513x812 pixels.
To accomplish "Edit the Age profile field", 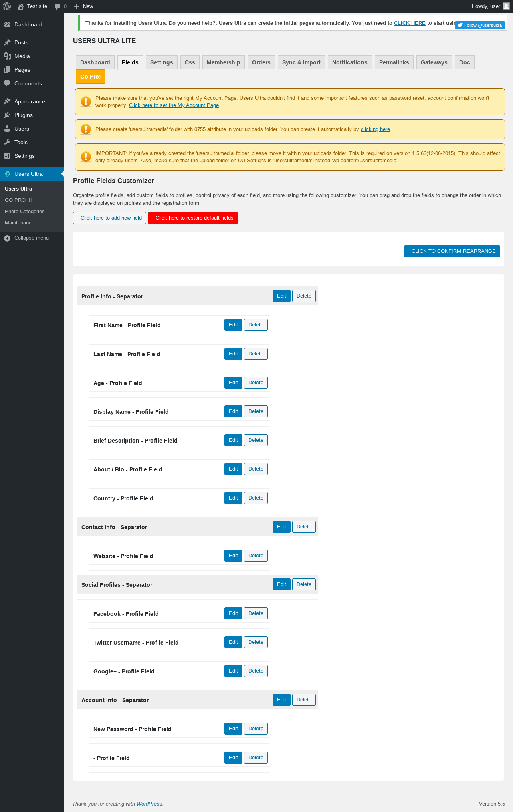I will coord(233,383).
